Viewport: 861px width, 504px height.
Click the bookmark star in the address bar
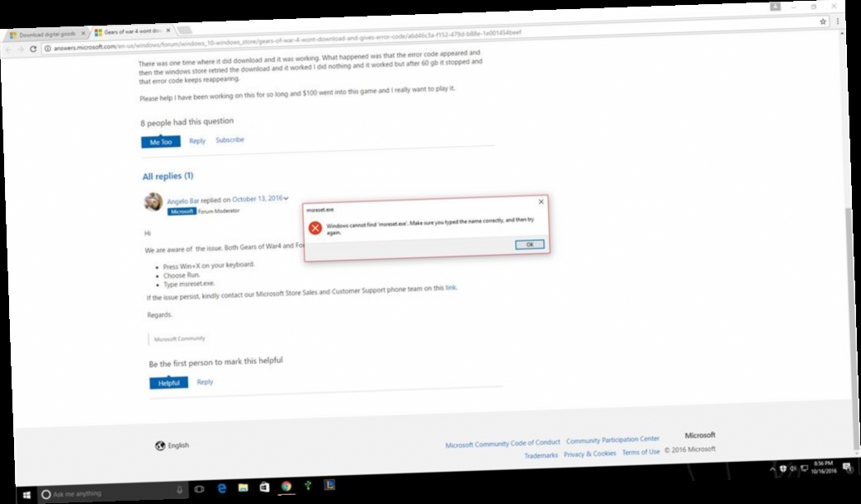(823, 21)
